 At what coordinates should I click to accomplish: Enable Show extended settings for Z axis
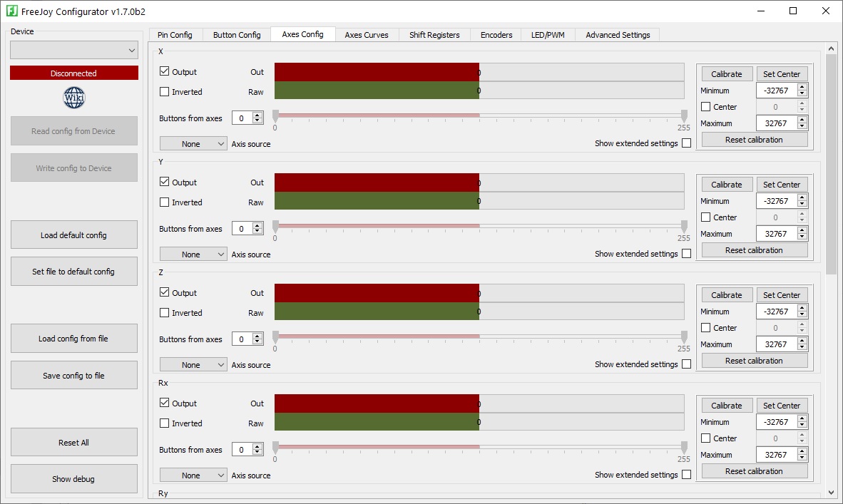pyautogui.click(x=687, y=364)
